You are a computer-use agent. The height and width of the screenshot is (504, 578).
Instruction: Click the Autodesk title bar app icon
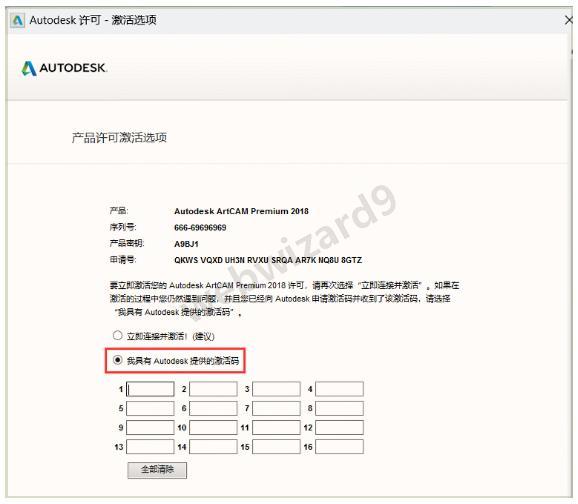(17, 21)
